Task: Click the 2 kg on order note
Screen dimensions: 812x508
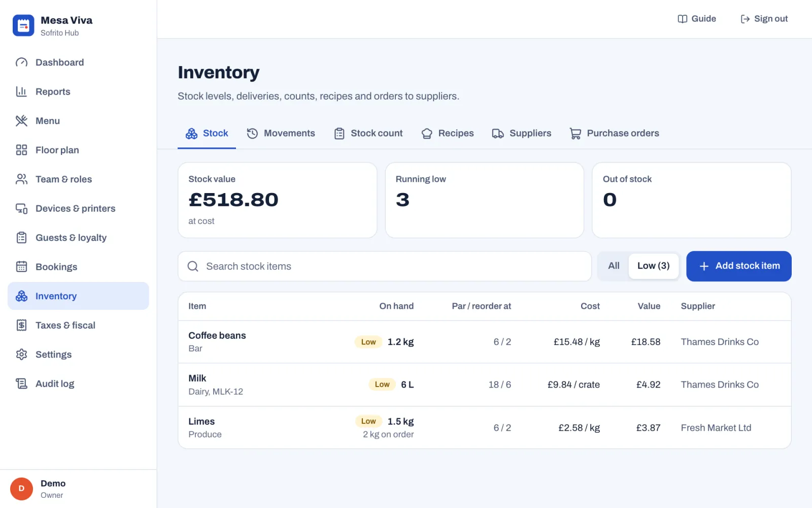Action: pos(388,434)
